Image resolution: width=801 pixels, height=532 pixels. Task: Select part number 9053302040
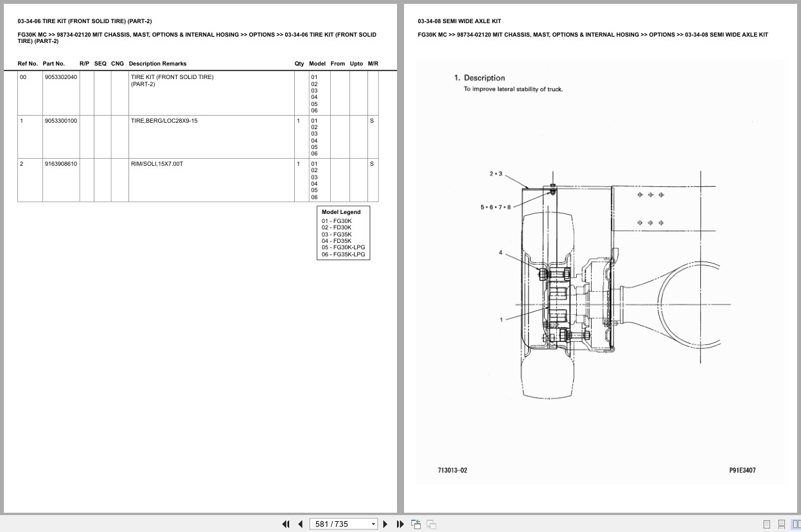pyautogui.click(x=61, y=77)
